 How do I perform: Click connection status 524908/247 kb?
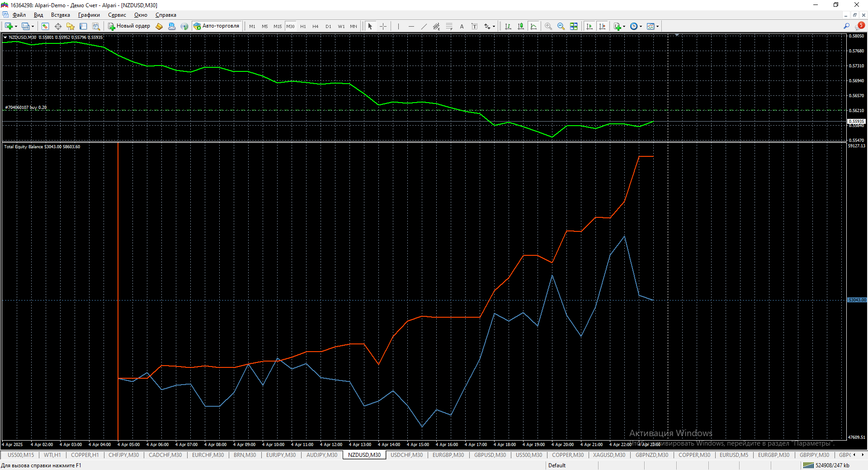(826, 465)
